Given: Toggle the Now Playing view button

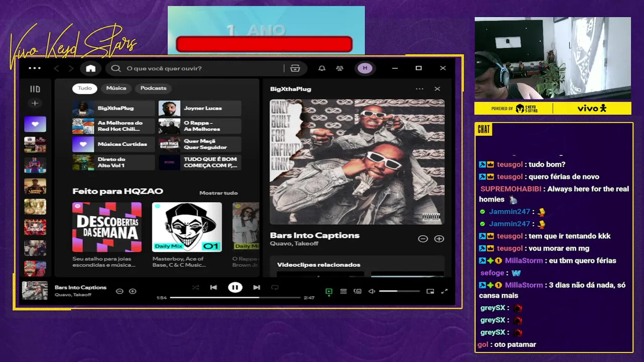Looking at the screenshot, I should [329, 291].
